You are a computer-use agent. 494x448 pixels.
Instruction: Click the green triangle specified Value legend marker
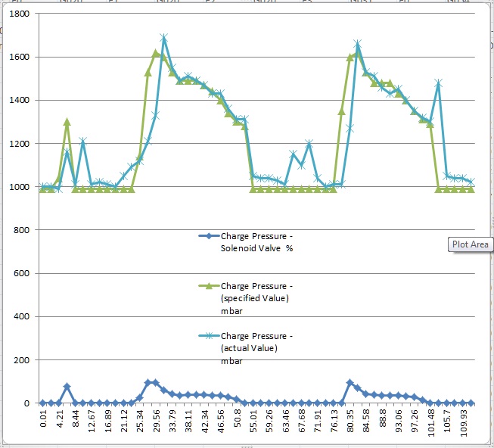pyautogui.click(x=207, y=286)
